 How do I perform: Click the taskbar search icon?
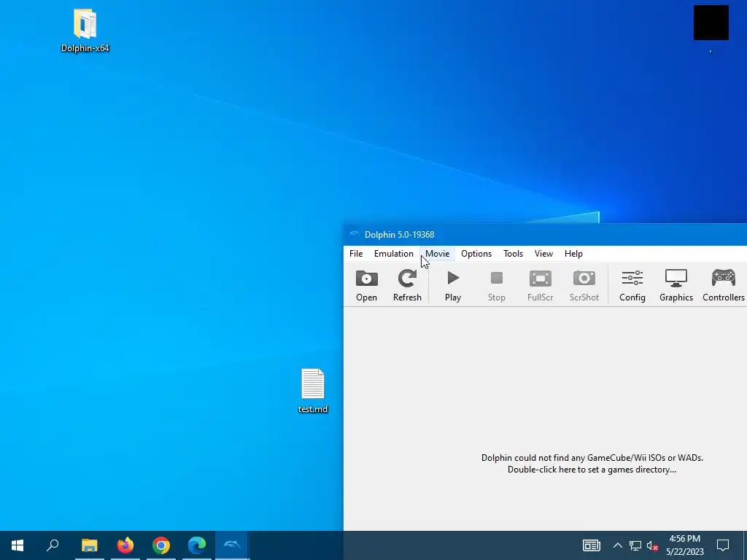coord(53,545)
